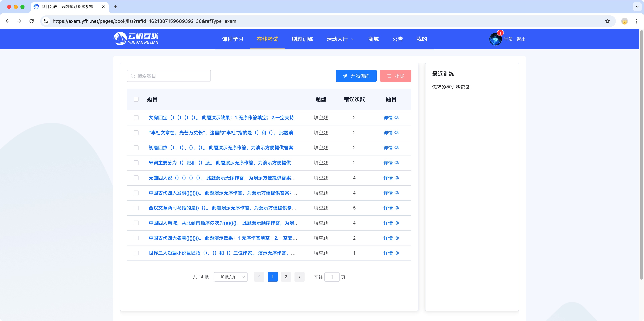
Task: Click the 移除 button
Action: (x=395, y=76)
